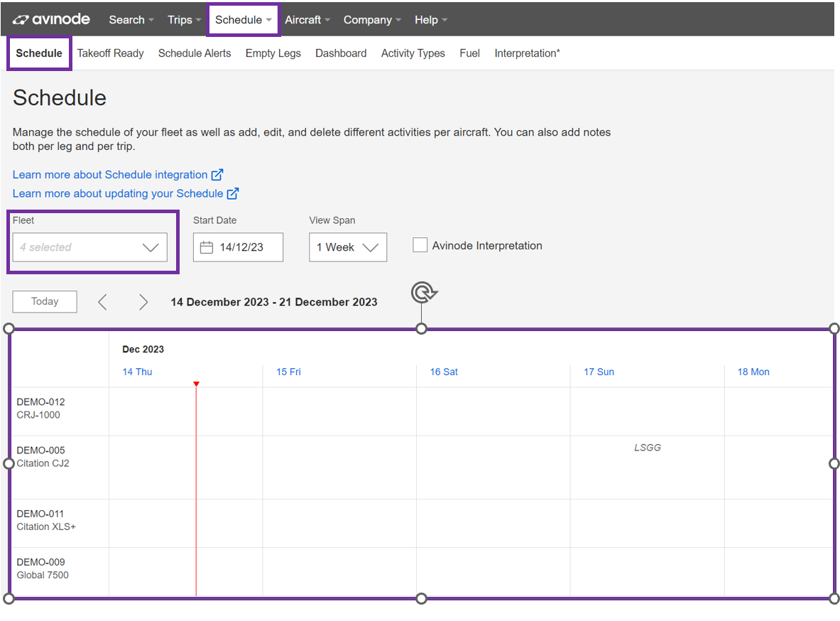Expand the Fleet dropdown
Image resolution: width=840 pixels, height=621 pixels.
pyautogui.click(x=90, y=247)
